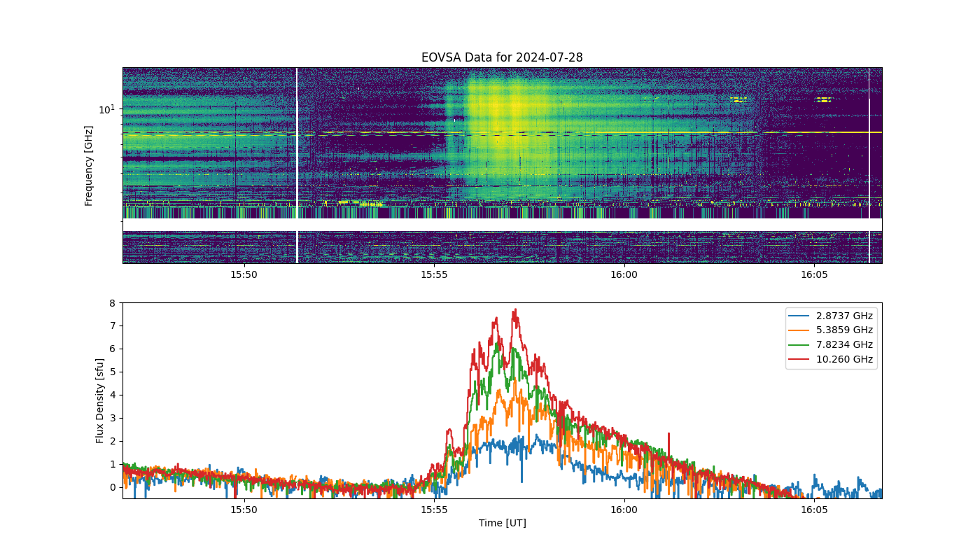The image size is (980, 560).
Task: Click the 16:00 tick under the flux plot
Action: point(624,510)
